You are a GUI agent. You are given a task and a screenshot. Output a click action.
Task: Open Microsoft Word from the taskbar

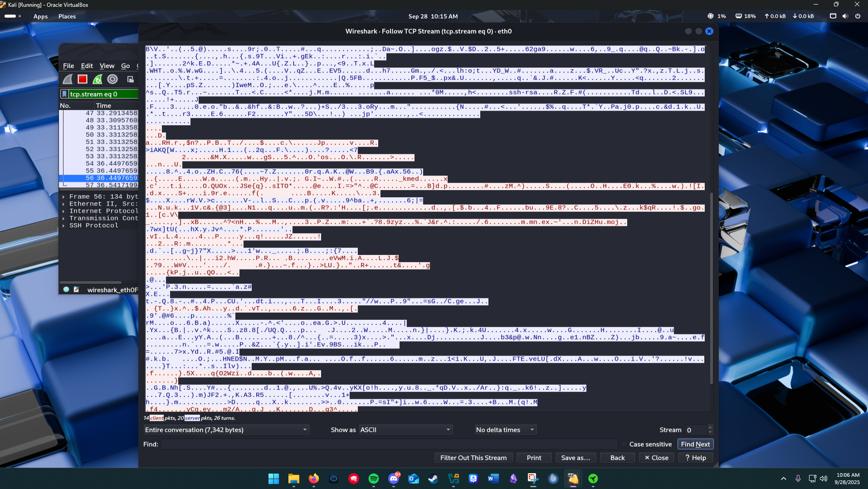(x=493, y=479)
